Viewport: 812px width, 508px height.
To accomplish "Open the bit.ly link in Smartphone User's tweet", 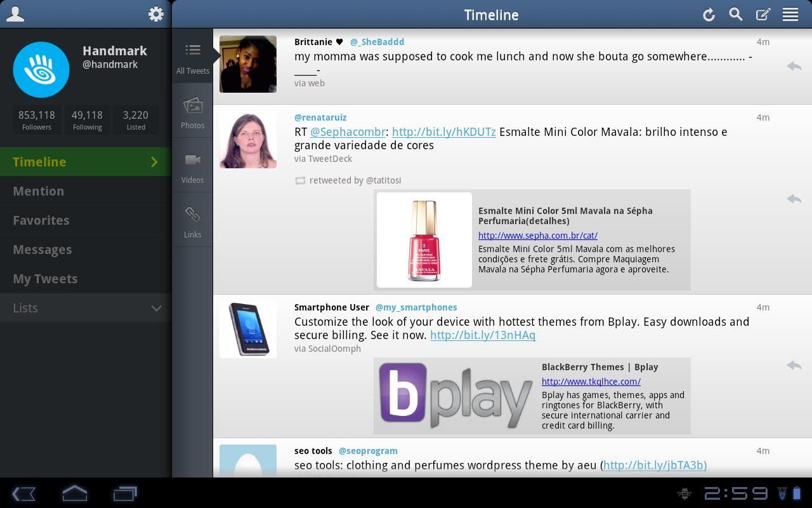I will pos(482,335).
